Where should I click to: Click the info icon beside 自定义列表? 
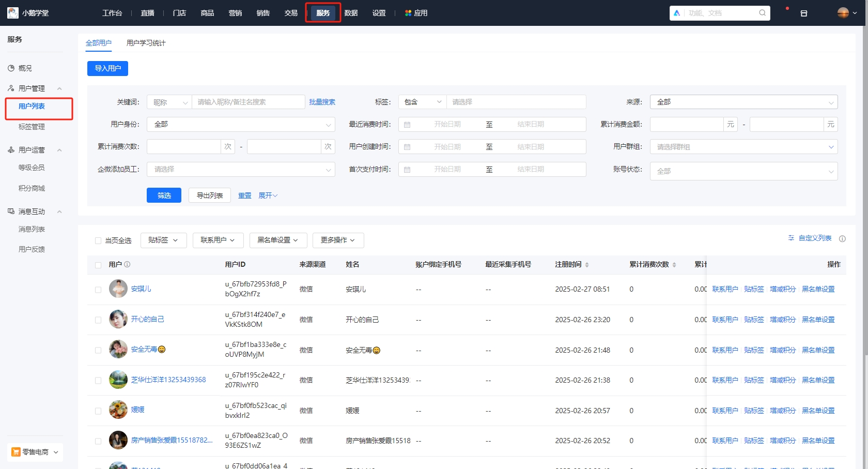[x=843, y=238]
